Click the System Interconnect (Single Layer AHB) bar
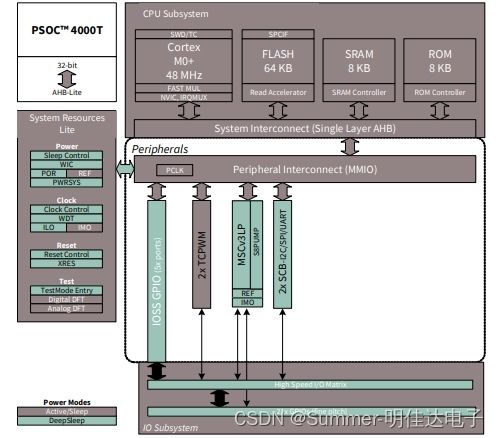The width and height of the screenshot is (499, 438). (x=305, y=128)
